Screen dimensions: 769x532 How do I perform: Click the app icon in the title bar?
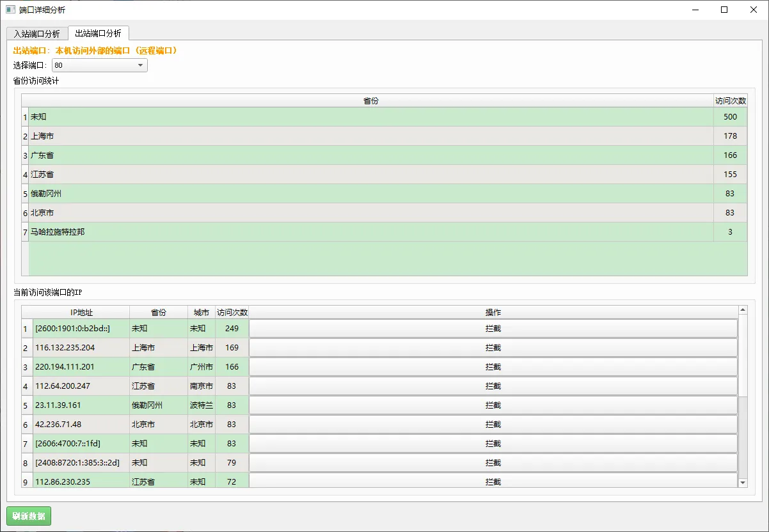click(9, 10)
